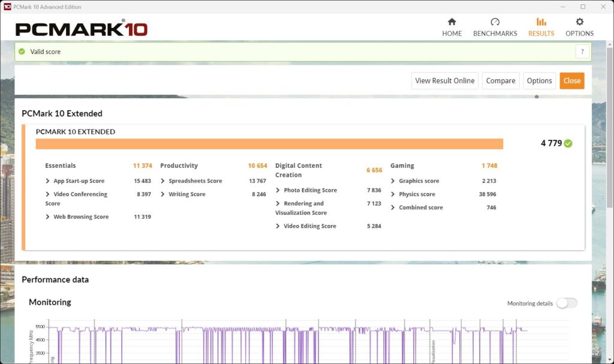Click the PCMark 10 title bar app icon
The width and height of the screenshot is (614, 364).
tap(7, 7)
